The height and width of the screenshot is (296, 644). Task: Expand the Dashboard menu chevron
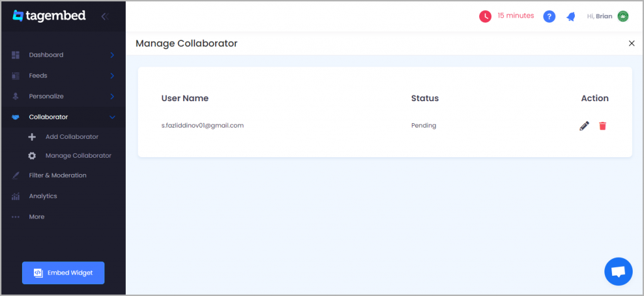[112, 55]
